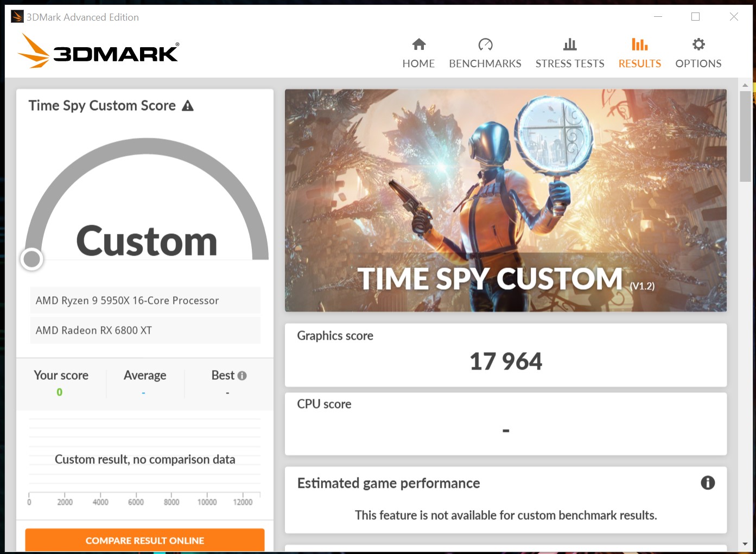Click the Graphics score label
This screenshot has height=554, width=756.
[x=335, y=336]
